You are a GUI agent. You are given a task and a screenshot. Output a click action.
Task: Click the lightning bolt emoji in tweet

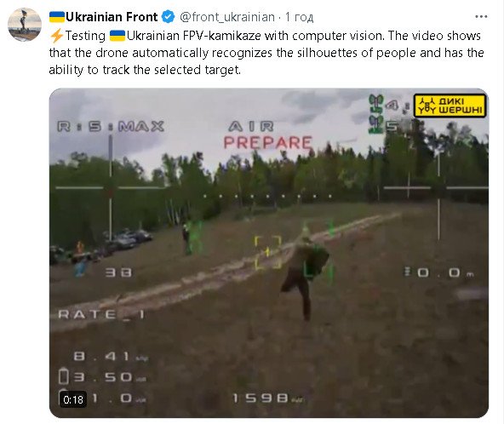coord(56,36)
